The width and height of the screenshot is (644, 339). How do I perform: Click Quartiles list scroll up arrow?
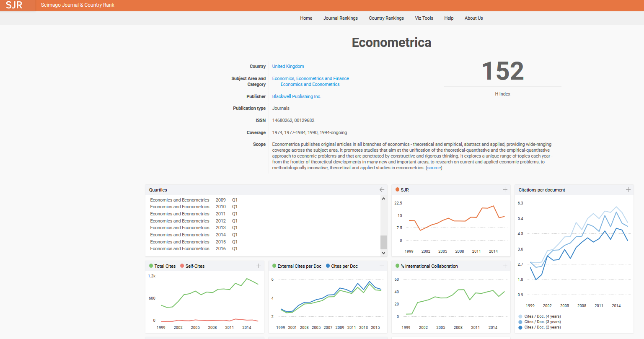click(x=383, y=199)
